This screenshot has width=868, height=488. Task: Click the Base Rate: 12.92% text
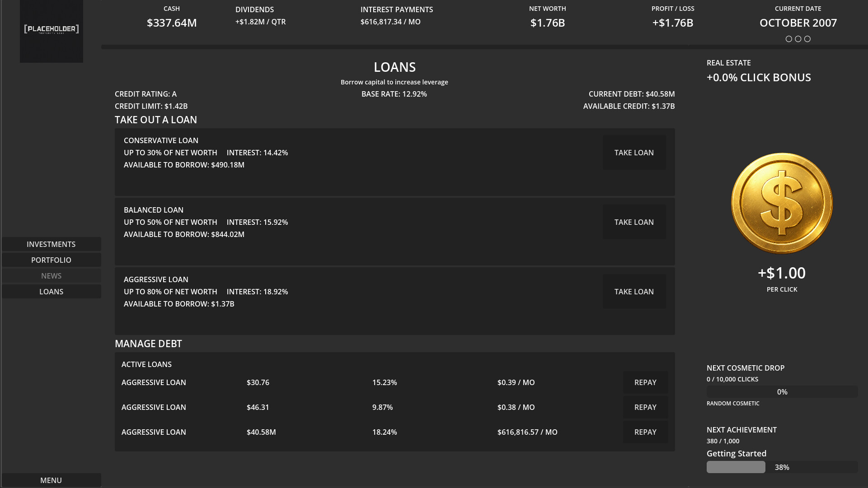click(394, 94)
